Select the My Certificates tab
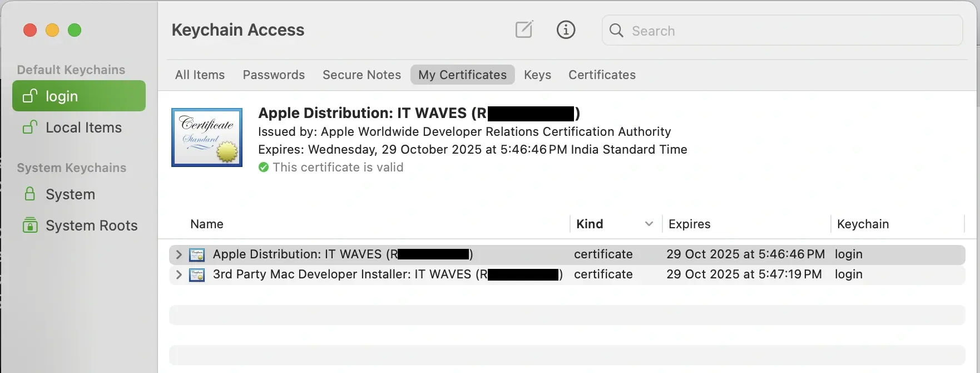The width and height of the screenshot is (980, 373). coord(463,75)
